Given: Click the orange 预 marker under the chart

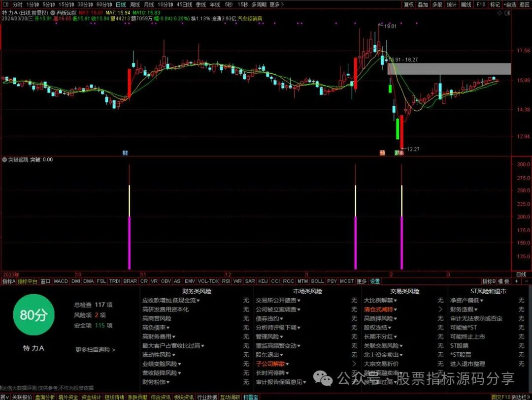Looking at the screenshot, I should pyautogui.click(x=382, y=153).
